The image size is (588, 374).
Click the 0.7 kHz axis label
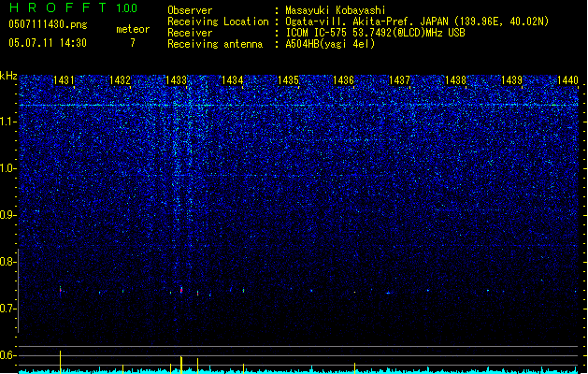(7, 309)
